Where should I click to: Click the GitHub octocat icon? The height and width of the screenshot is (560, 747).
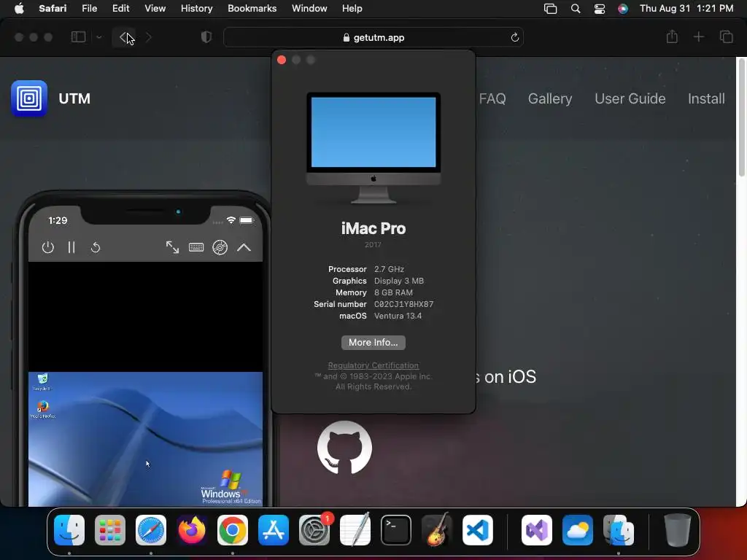pos(344,448)
